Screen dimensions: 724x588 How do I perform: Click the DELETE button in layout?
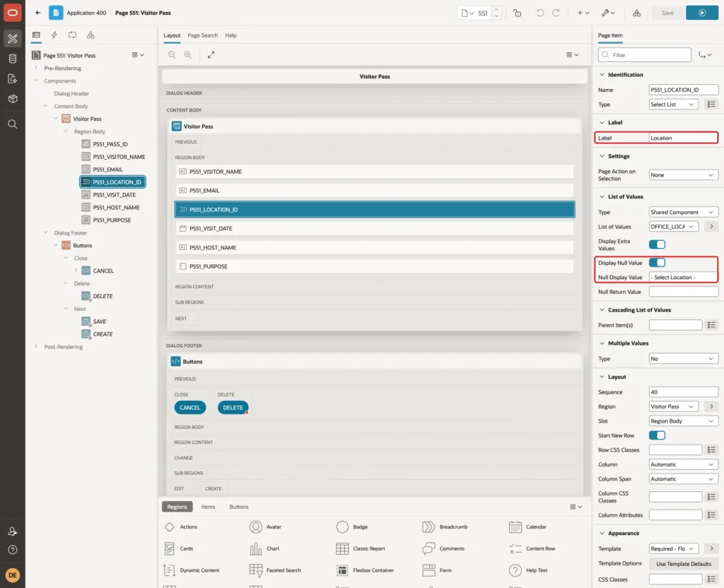233,408
